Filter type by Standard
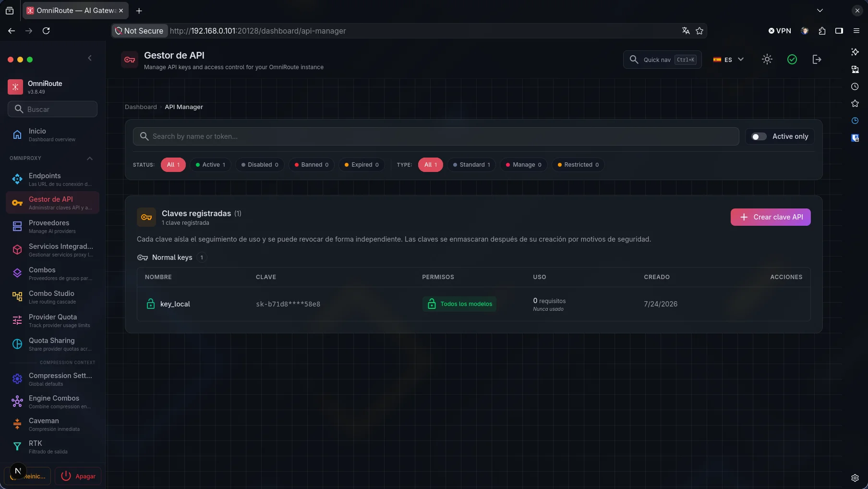The image size is (868, 489). [471, 165]
